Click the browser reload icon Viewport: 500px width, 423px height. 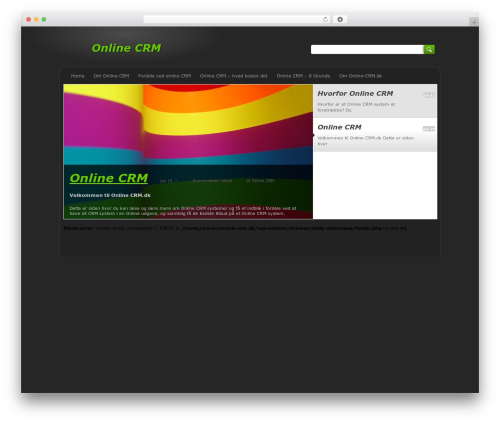pos(325,19)
